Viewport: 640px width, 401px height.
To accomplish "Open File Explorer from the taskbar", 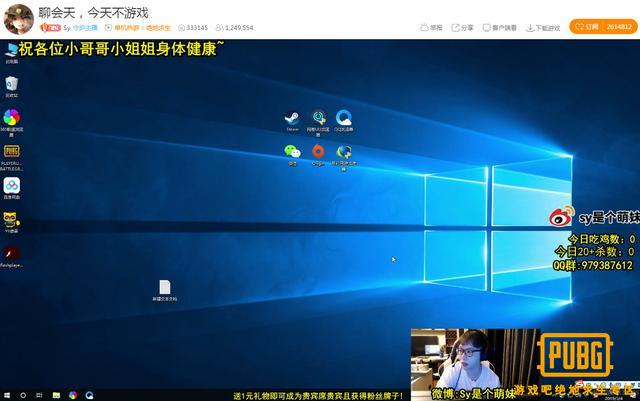I will [56, 395].
